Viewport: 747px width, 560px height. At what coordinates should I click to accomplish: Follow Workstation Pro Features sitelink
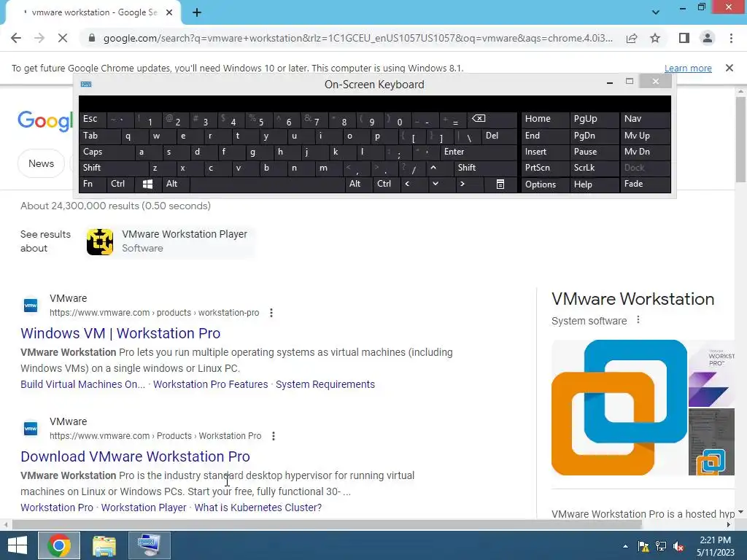point(211,384)
